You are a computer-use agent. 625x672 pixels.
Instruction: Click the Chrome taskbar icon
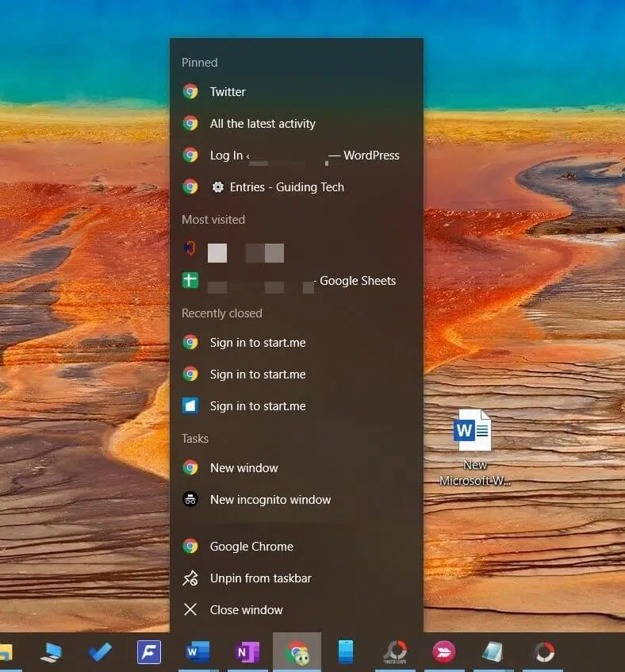click(x=297, y=652)
